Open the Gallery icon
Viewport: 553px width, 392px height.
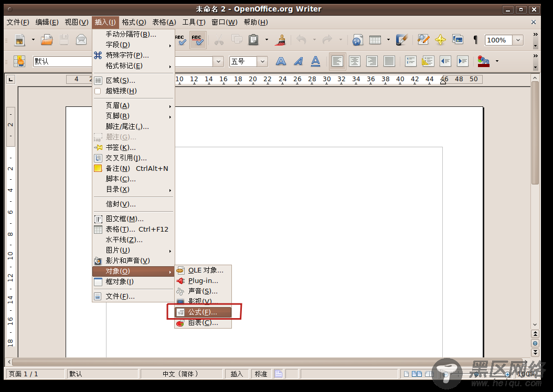click(458, 40)
